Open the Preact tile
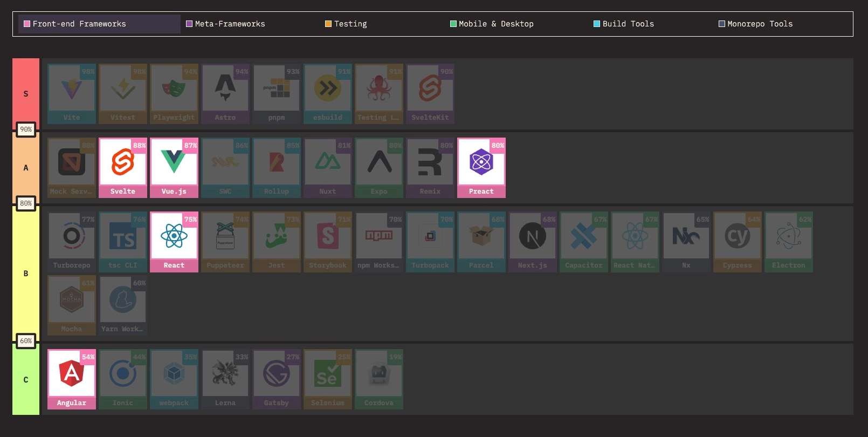The image size is (868, 437). click(481, 167)
